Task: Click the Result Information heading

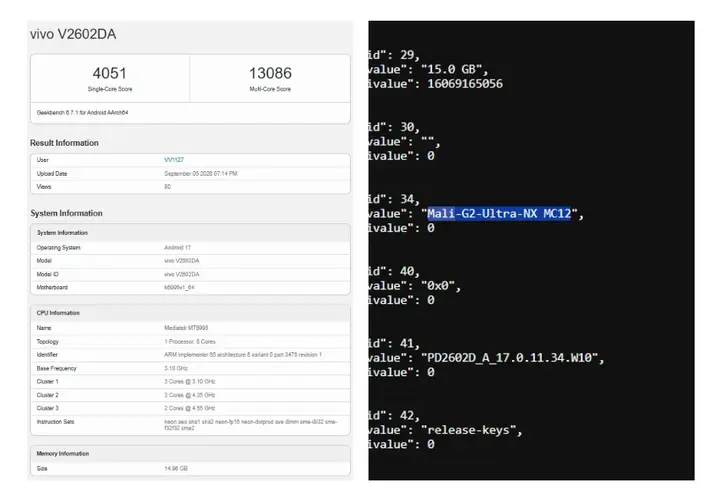Action: click(x=64, y=143)
